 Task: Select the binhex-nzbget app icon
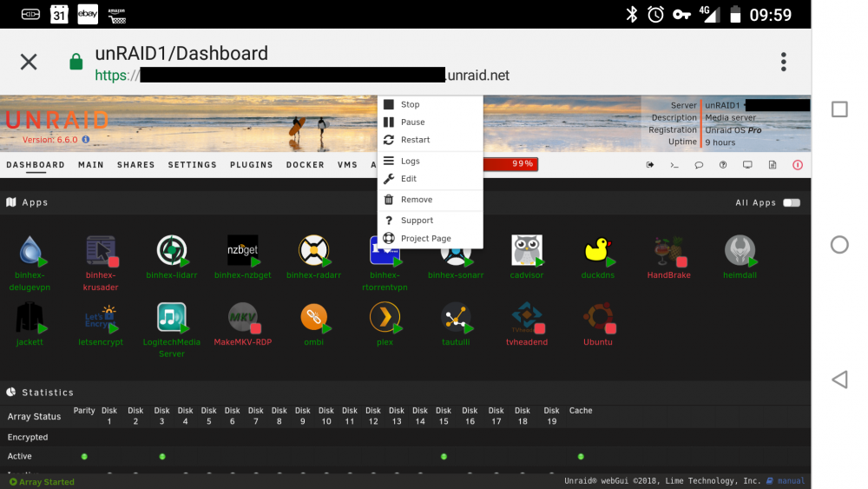click(242, 250)
